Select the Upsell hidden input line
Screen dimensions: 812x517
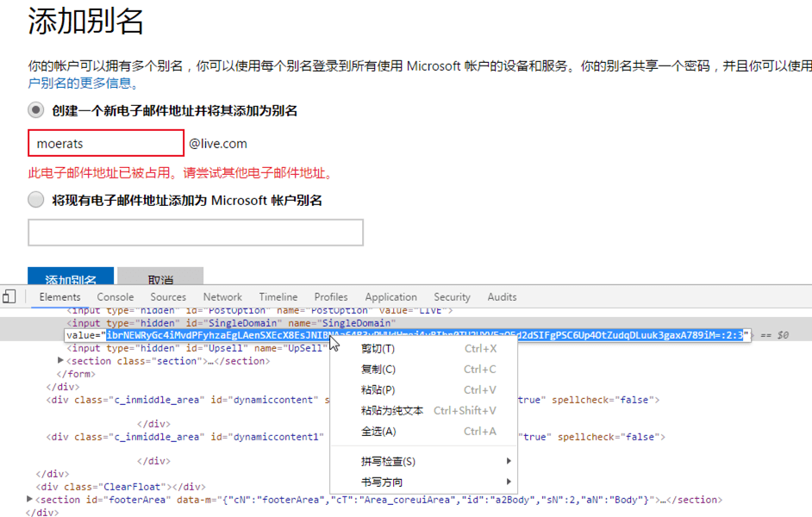pos(197,348)
